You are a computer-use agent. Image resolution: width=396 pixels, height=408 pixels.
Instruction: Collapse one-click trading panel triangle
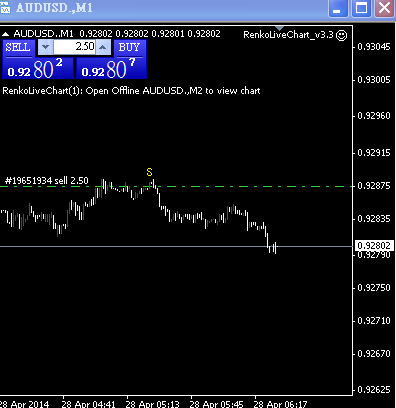point(6,34)
